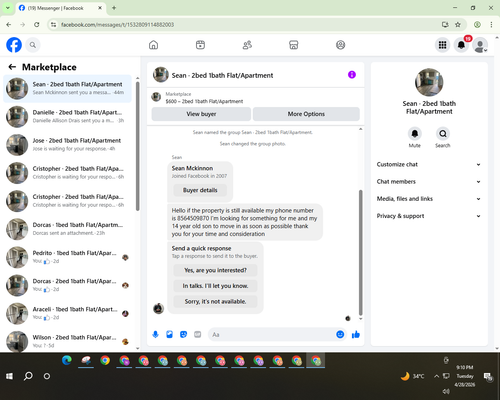Viewport: 500px width, 400px height.
Task: Choose a sticker icon
Action: point(183,334)
